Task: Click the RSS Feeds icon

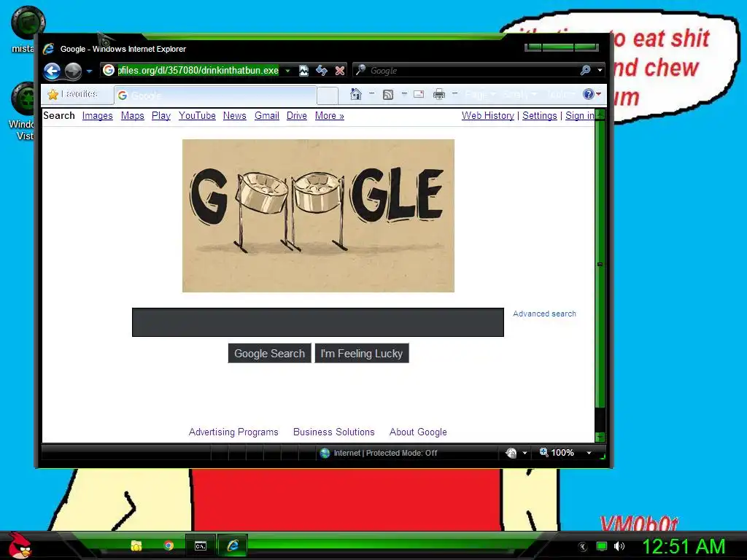Action: (x=388, y=94)
